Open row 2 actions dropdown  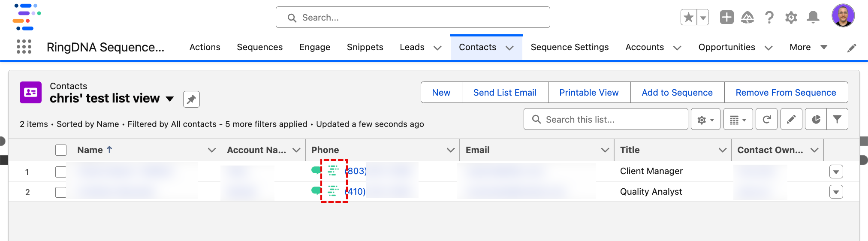836,192
